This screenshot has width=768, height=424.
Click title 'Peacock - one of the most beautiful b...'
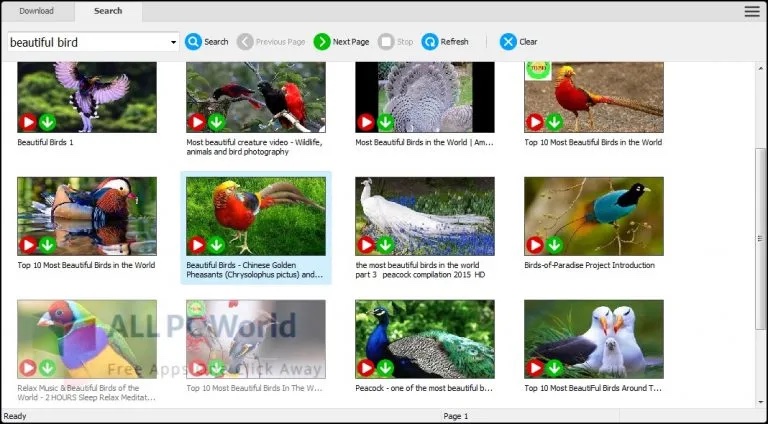tap(424, 388)
